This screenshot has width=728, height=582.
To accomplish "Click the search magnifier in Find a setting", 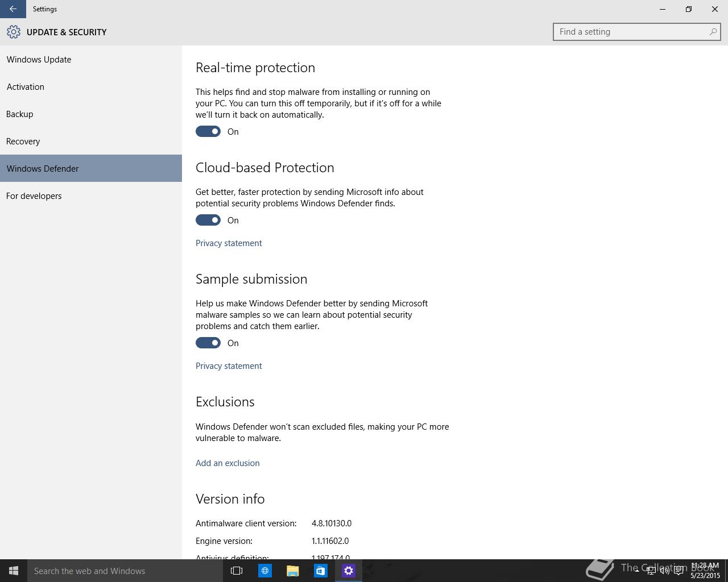I will click(x=713, y=32).
